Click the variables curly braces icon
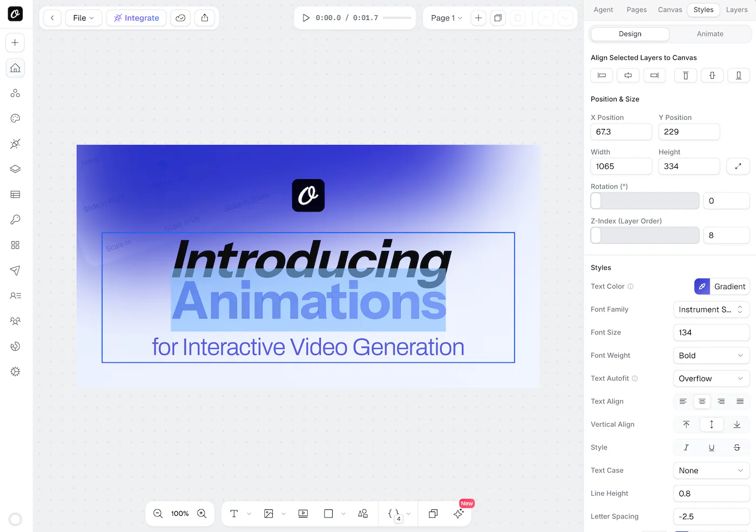Image resolution: width=756 pixels, height=532 pixels. pos(394,514)
